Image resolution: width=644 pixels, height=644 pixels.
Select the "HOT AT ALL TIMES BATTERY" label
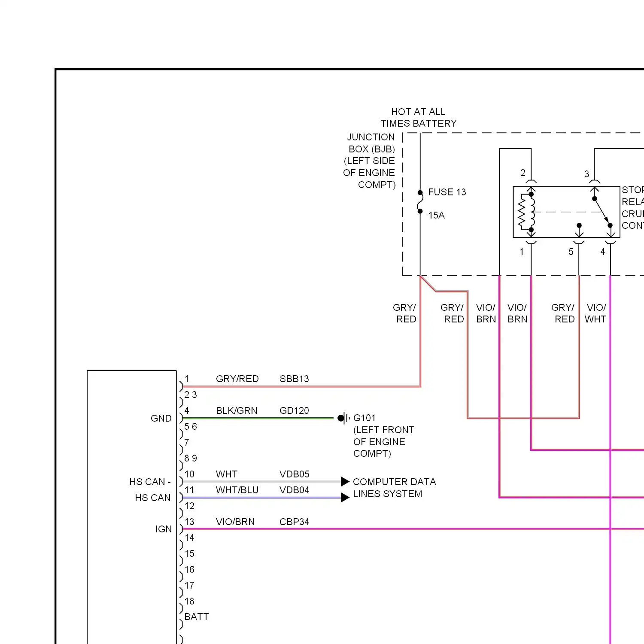pyautogui.click(x=419, y=118)
